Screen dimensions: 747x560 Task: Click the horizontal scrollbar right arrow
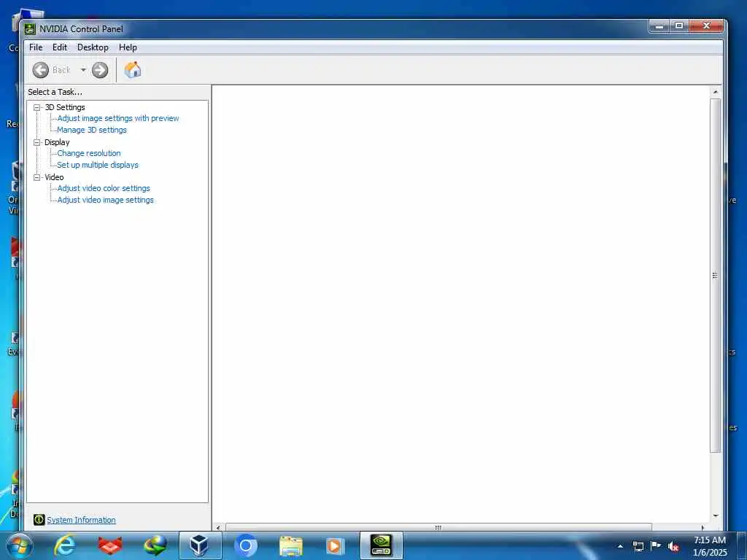point(703,528)
